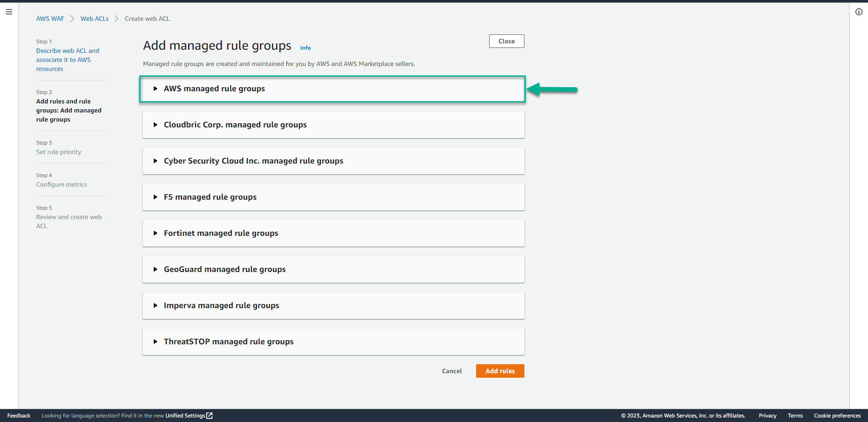This screenshot has width=868, height=422.
Task: Expand ThreatSTOP managed rule groups
Action: pyautogui.click(x=228, y=342)
